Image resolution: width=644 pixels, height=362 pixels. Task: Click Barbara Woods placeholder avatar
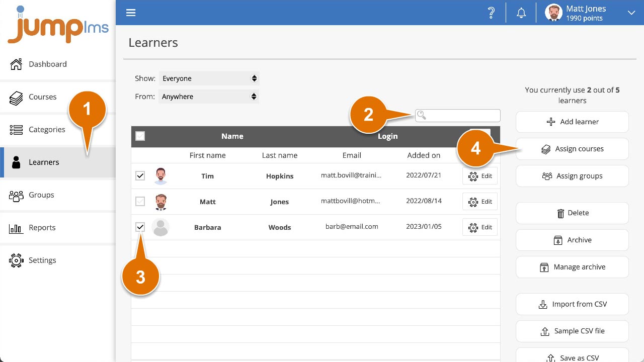coord(160,227)
